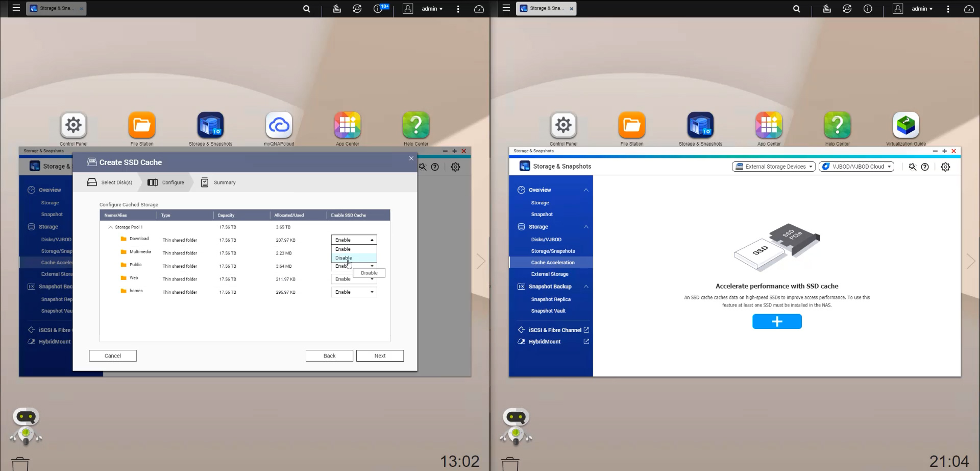The height and width of the screenshot is (471, 980).
Task: Open Storage & Snapshots settings gear in right window
Action: point(945,167)
